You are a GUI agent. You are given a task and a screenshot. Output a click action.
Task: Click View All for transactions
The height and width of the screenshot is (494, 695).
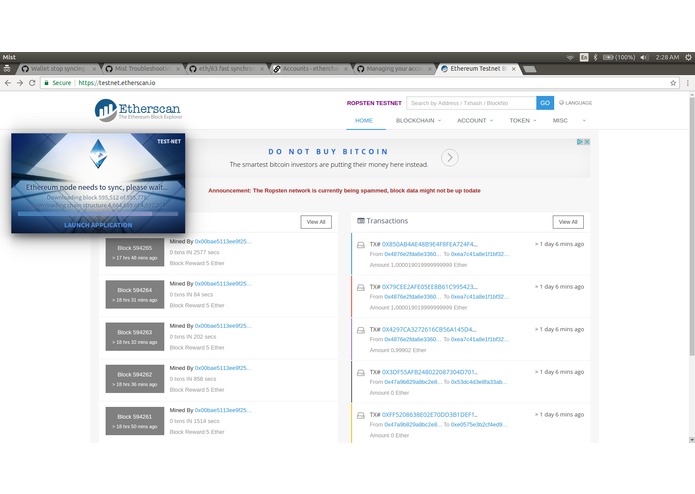pos(568,222)
